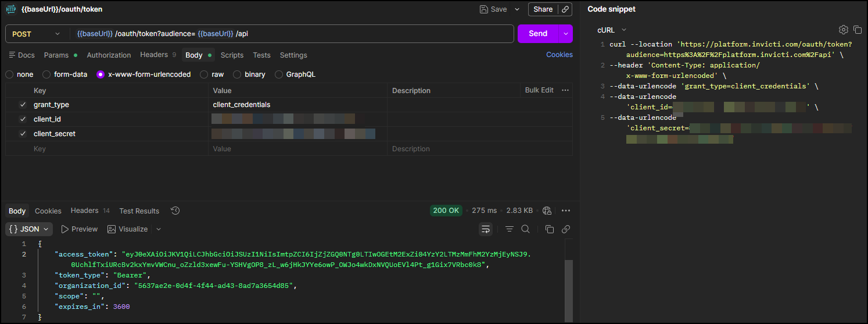The image size is (868, 324).
Task: Copy the cURL code snippet
Action: (857, 30)
